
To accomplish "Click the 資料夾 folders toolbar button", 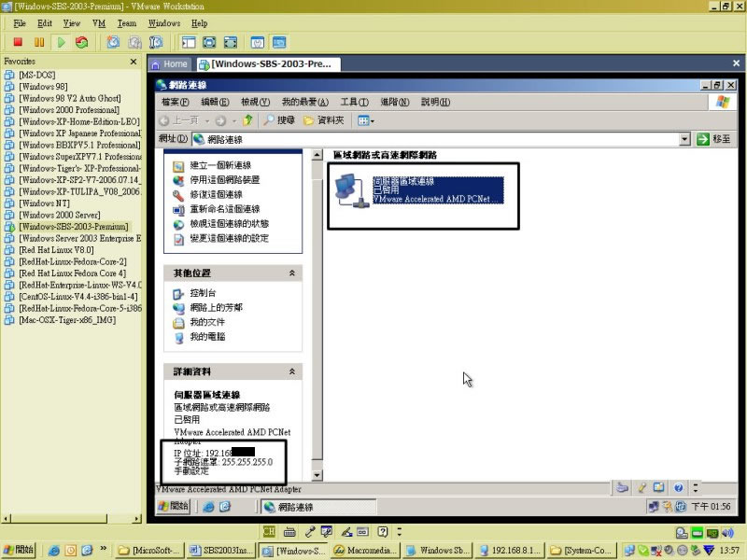I will tap(324, 120).
